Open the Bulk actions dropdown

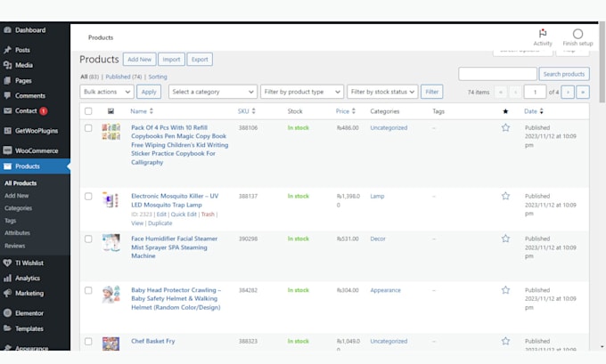(x=107, y=92)
